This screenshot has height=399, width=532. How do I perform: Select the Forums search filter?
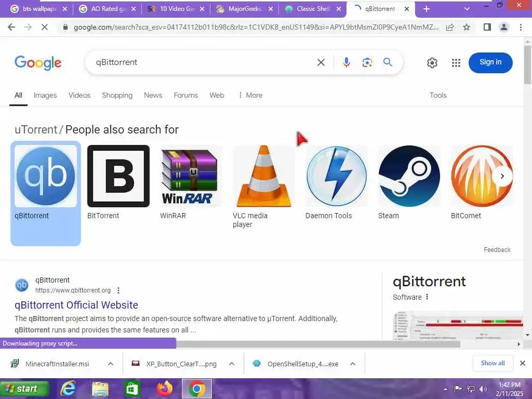[185, 96]
